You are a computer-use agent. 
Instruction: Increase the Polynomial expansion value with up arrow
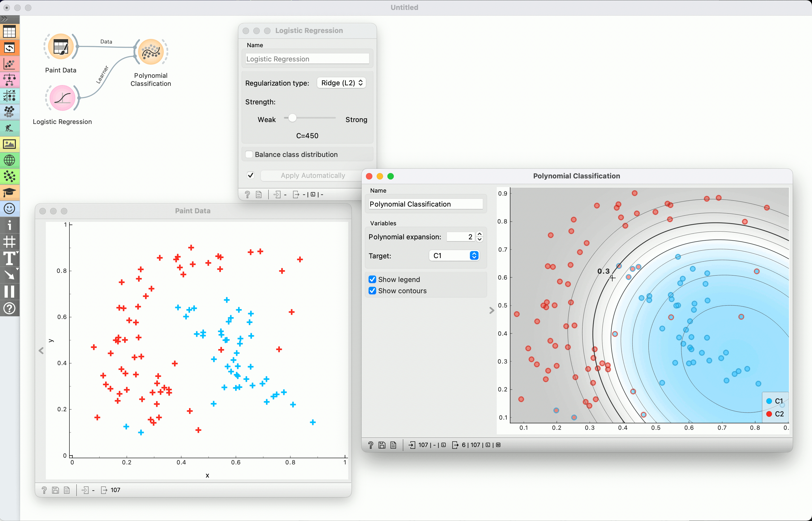(479, 234)
